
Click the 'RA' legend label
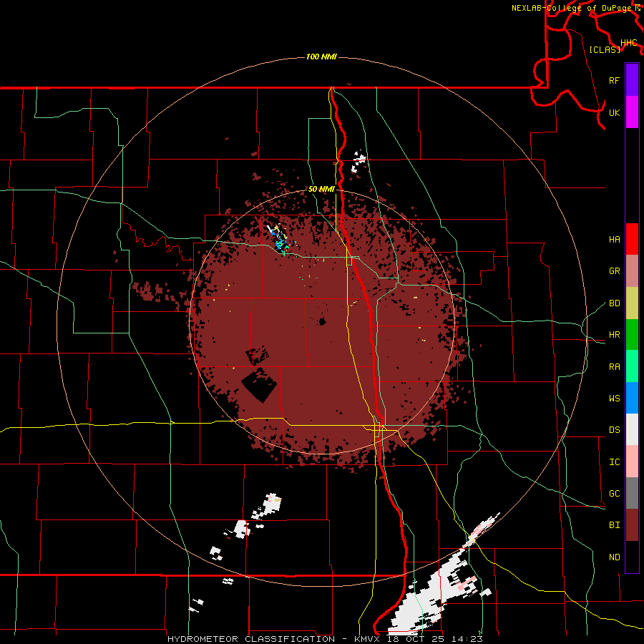point(614,367)
